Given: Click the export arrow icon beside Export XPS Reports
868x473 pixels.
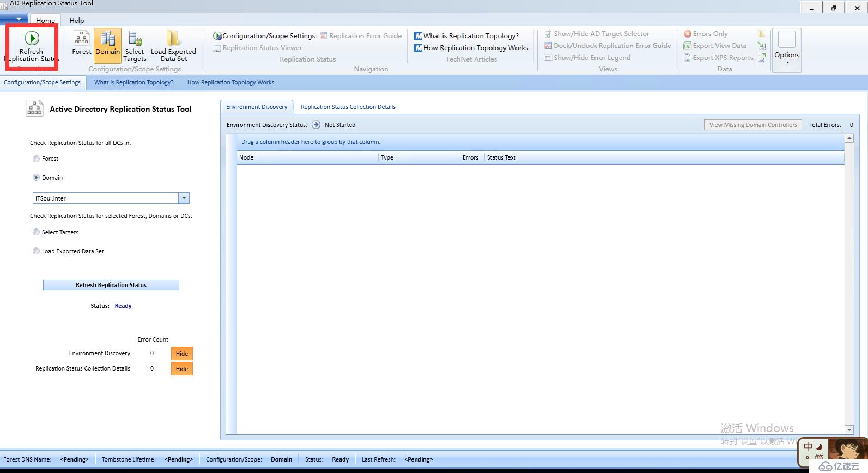Looking at the screenshot, I should coord(762,58).
